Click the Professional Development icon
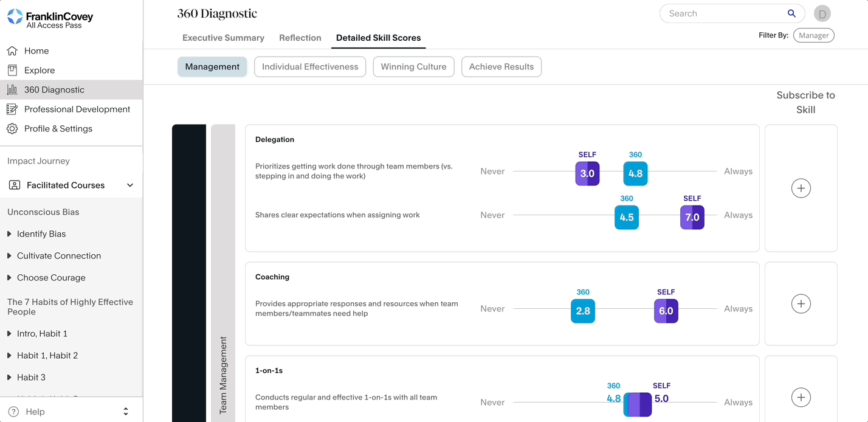Screen dimensions: 868x422 click(x=12, y=109)
